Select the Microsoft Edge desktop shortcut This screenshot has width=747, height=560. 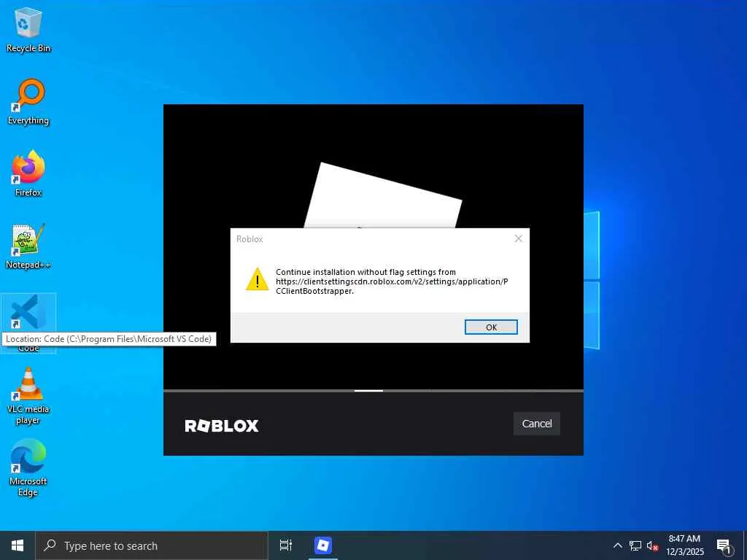tap(28, 467)
